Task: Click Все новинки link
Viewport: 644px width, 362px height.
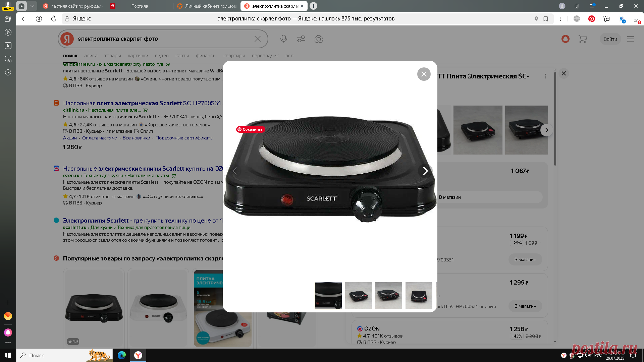Action: coord(137,138)
